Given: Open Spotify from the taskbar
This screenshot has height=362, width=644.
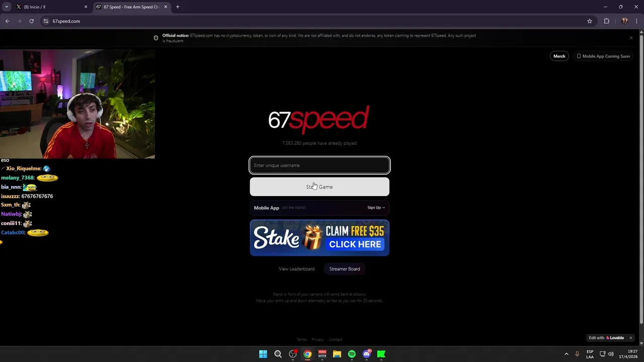Looking at the screenshot, I should [x=352, y=354].
